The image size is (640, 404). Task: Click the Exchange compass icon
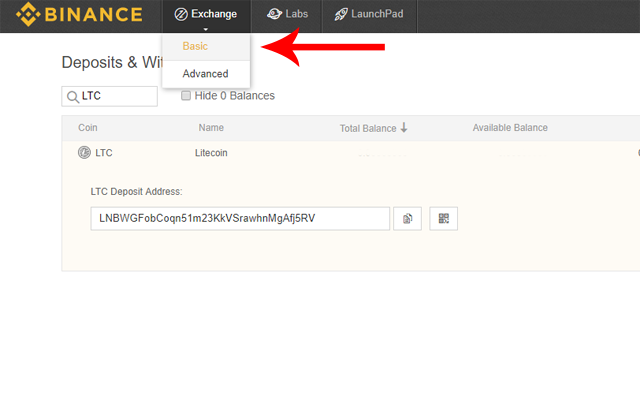181,14
